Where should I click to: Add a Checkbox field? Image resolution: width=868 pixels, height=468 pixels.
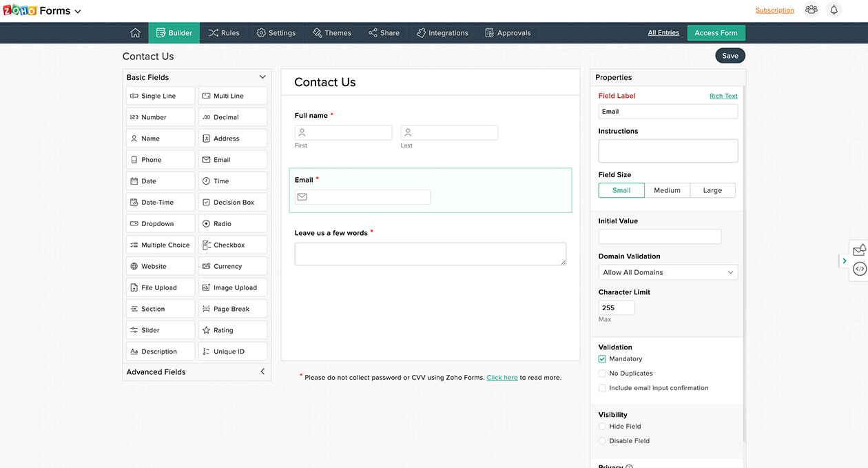tap(233, 245)
